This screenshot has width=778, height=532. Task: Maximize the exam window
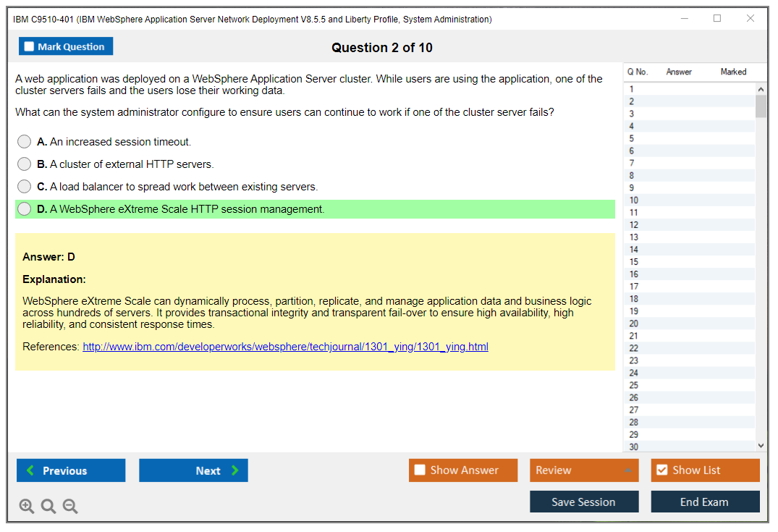pyautogui.click(x=717, y=19)
